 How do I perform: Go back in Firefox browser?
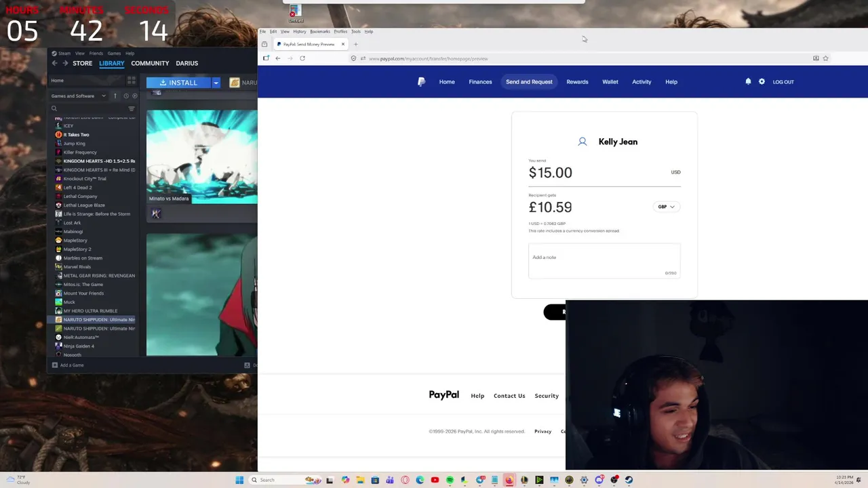(277, 58)
